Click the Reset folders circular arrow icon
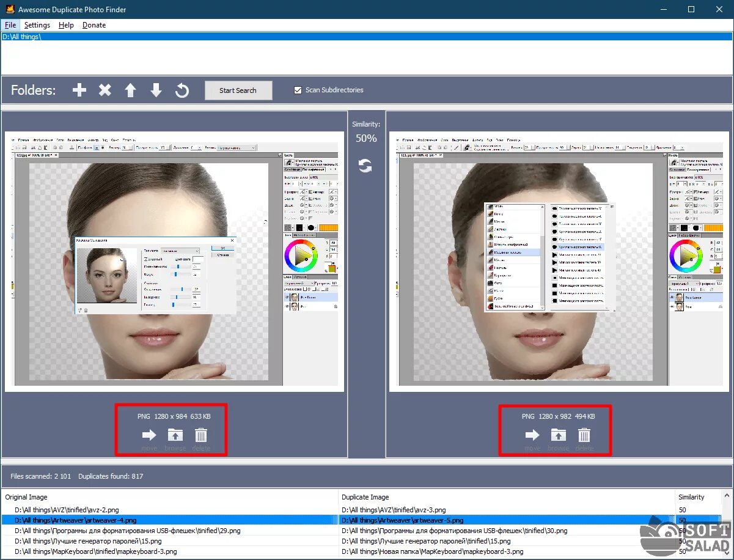 (x=182, y=90)
